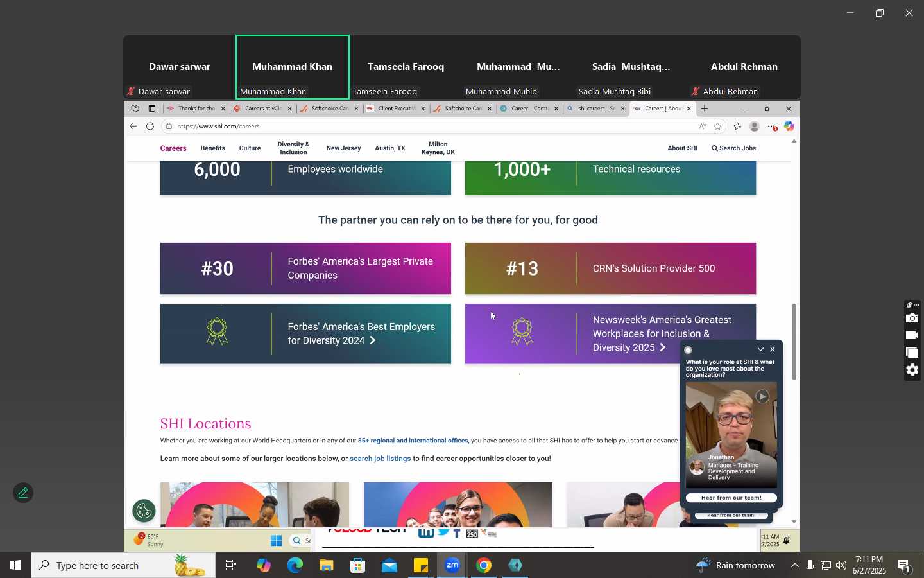This screenshot has height=578, width=924.
Task: Open Austin, TX nav item
Action: click(x=390, y=148)
